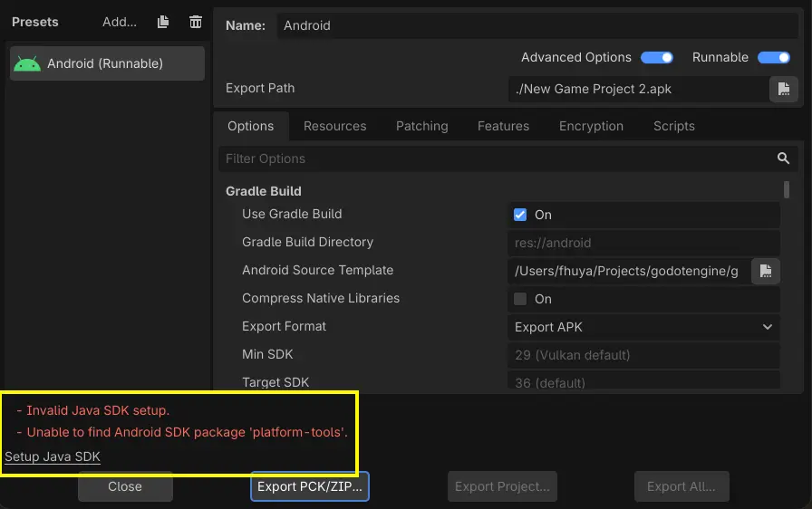812x509 pixels.
Task: Enable Compress Native Libraries checkbox
Action: click(x=520, y=299)
